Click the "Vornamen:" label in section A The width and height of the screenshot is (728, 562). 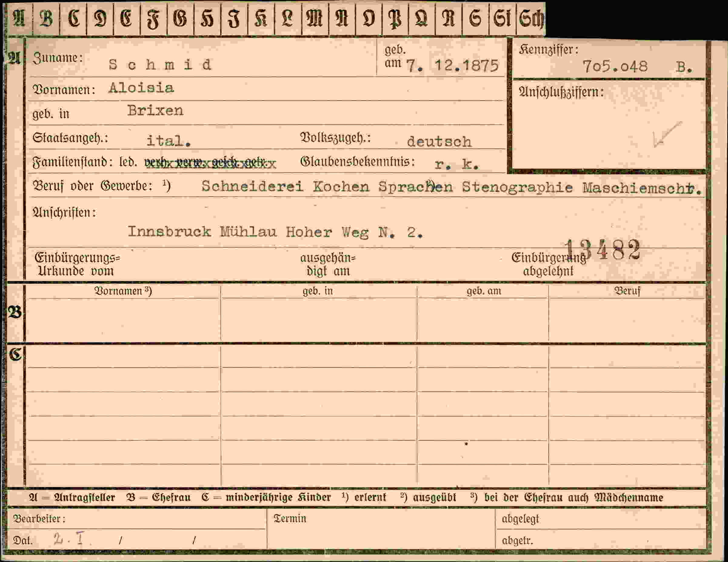click(64, 90)
